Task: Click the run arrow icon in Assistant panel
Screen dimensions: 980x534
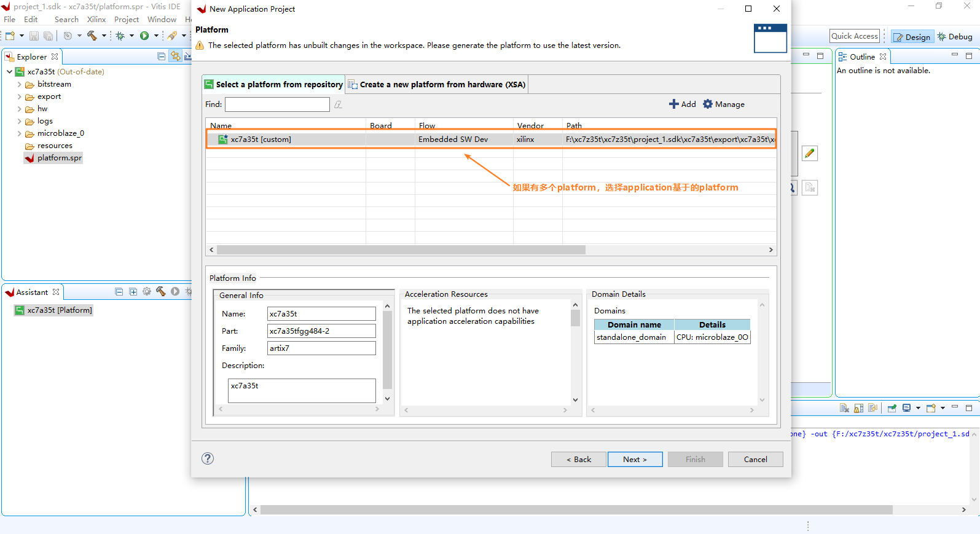Action: pos(175,292)
